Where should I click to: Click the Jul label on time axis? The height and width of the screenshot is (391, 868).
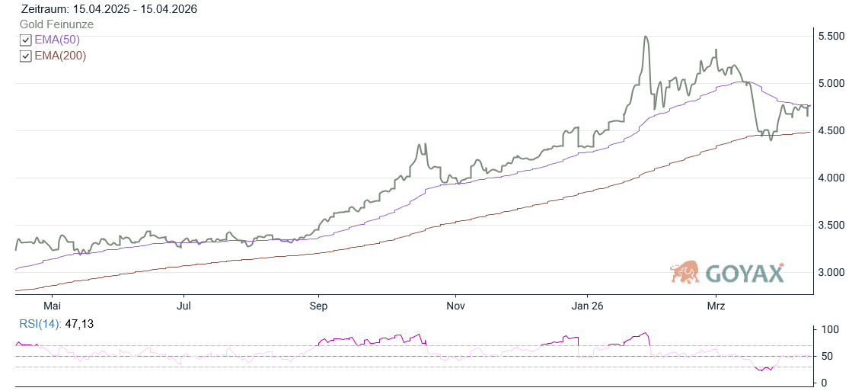183,306
